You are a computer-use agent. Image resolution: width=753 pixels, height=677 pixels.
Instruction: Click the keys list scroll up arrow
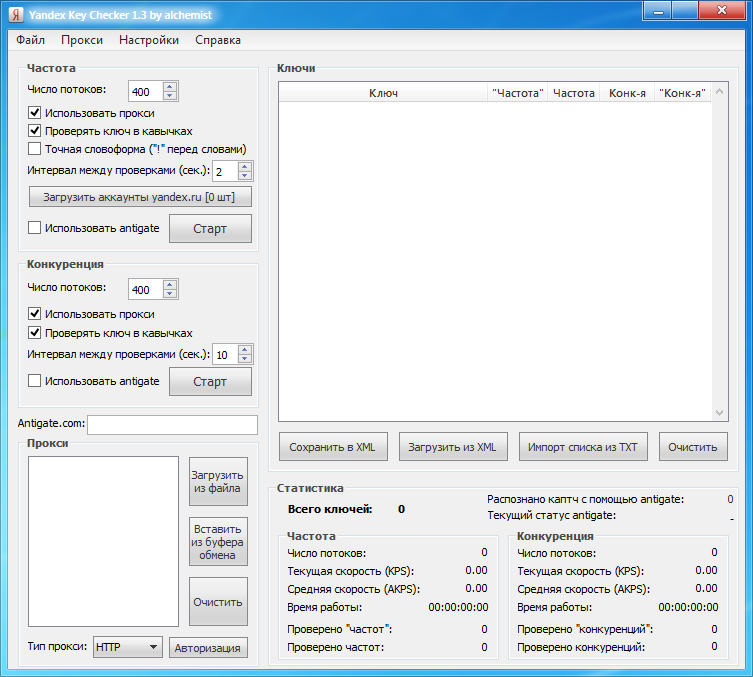719,91
